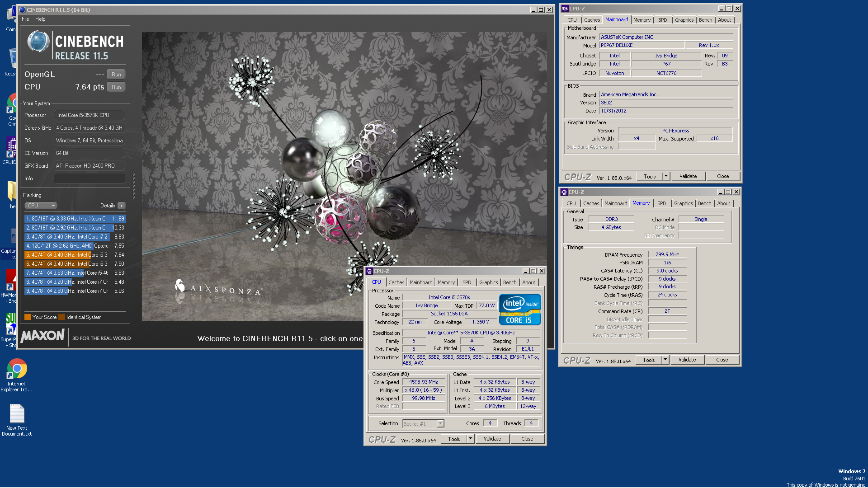Click the BIOS Date value 10/31/2012

coord(666,111)
